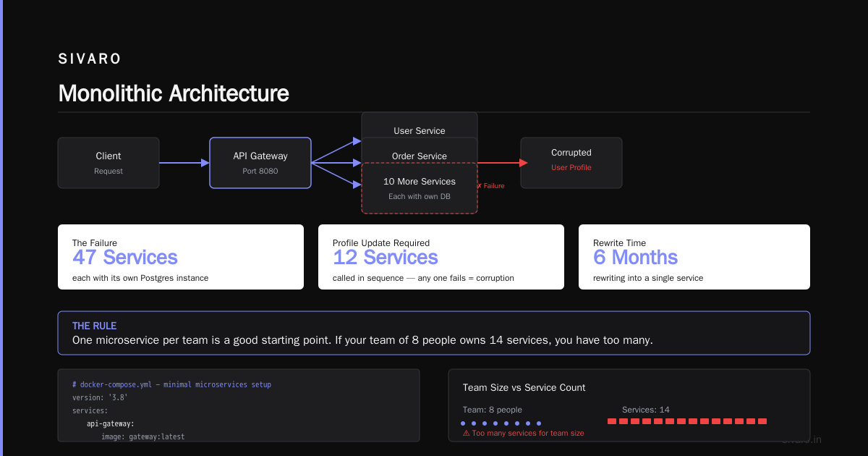Image resolution: width=868 pixels, height=456 pixels.
Task: Click 'each with its own Postgres instance' text
Action: pos(140,278)
